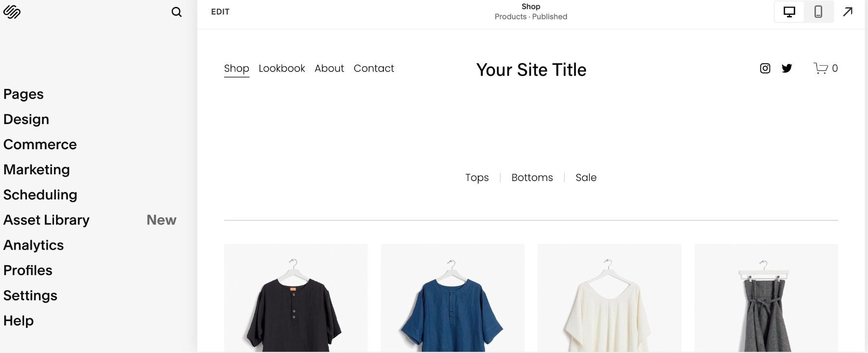This screenshot has height=353, width=868.
Task: Open the About page tab
Action: click(x=329, y=68)
